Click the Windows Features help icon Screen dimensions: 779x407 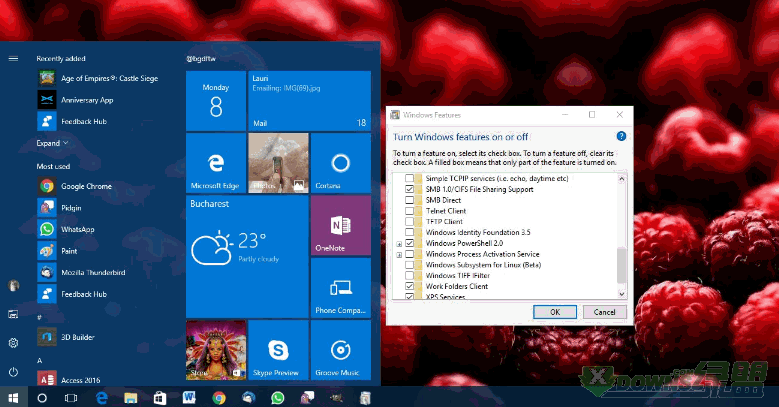pos(621,136)
